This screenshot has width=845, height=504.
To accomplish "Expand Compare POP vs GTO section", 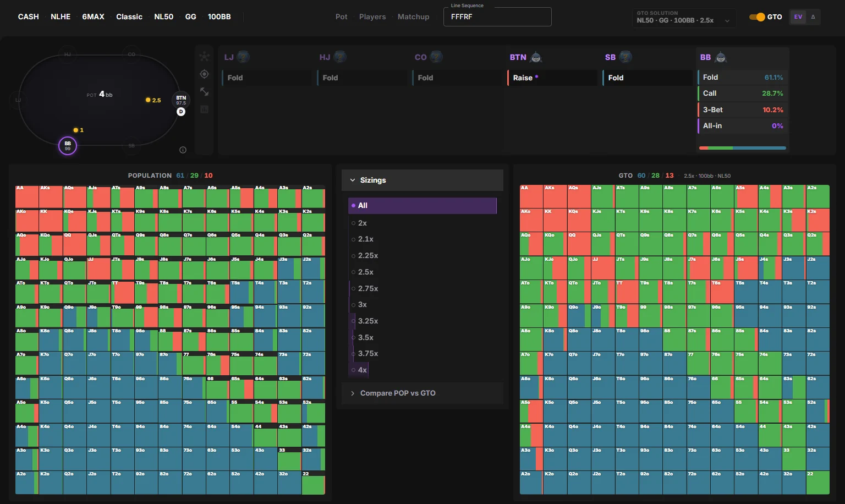I will tap(422, 393).
